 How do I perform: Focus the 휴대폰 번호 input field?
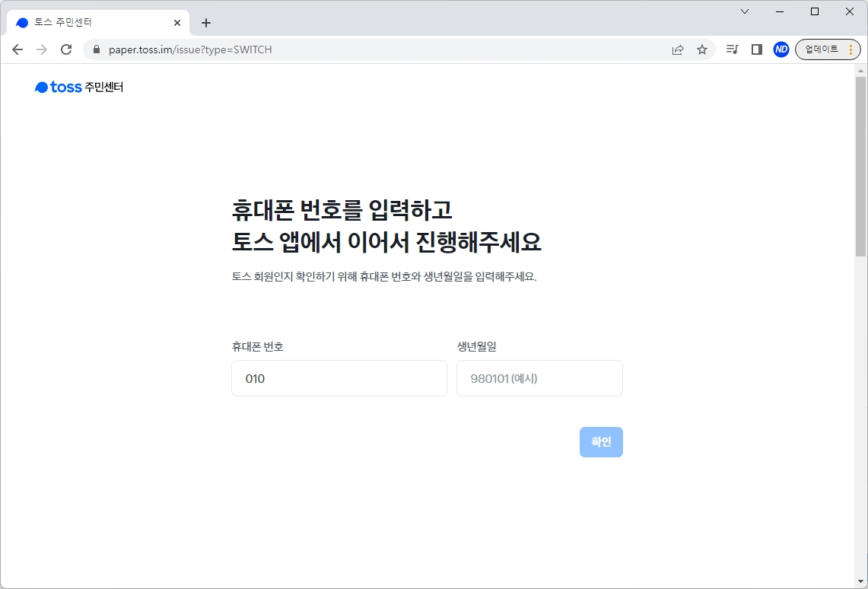[x=339, y=378]
